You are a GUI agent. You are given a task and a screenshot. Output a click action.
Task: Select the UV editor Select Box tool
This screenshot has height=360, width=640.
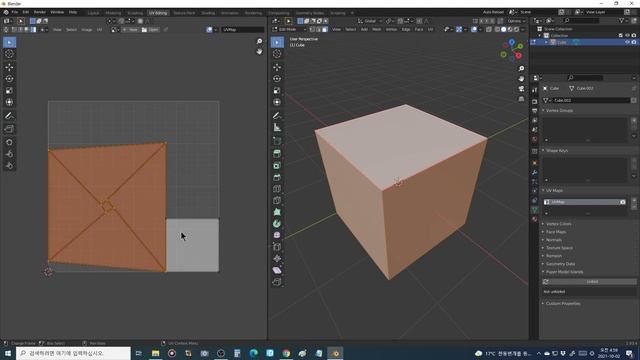click(9, 42)
